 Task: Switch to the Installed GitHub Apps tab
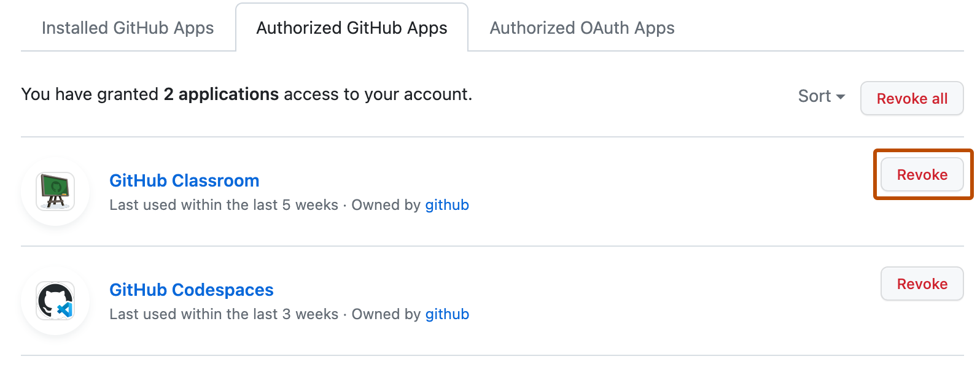click(x=127, y=28)
